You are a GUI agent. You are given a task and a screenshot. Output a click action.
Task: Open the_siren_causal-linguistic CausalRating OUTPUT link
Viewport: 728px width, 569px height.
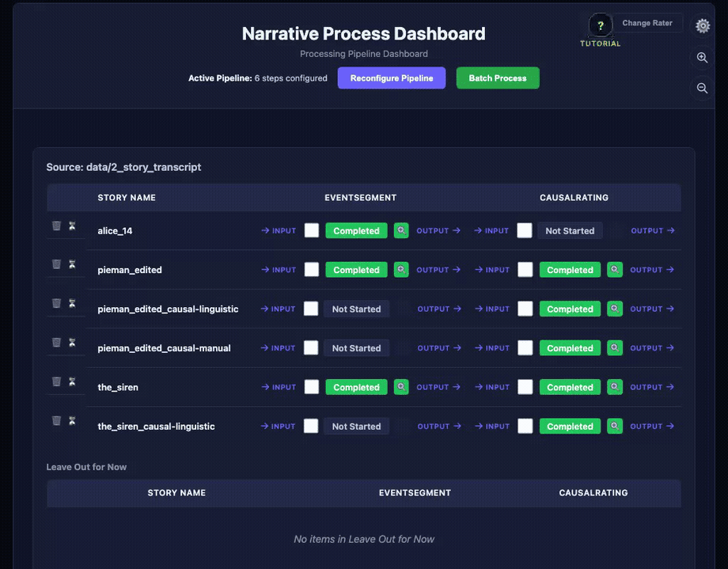tap(652, 426)
